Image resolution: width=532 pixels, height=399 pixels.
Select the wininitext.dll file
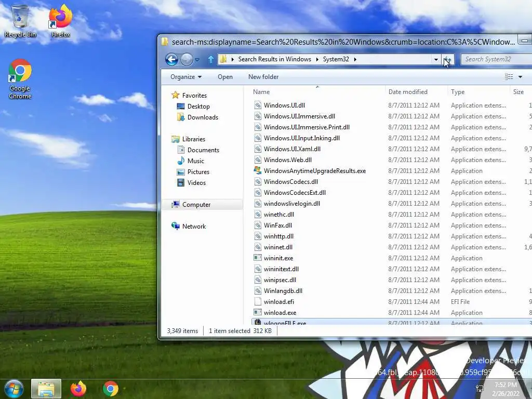point(281,269)
